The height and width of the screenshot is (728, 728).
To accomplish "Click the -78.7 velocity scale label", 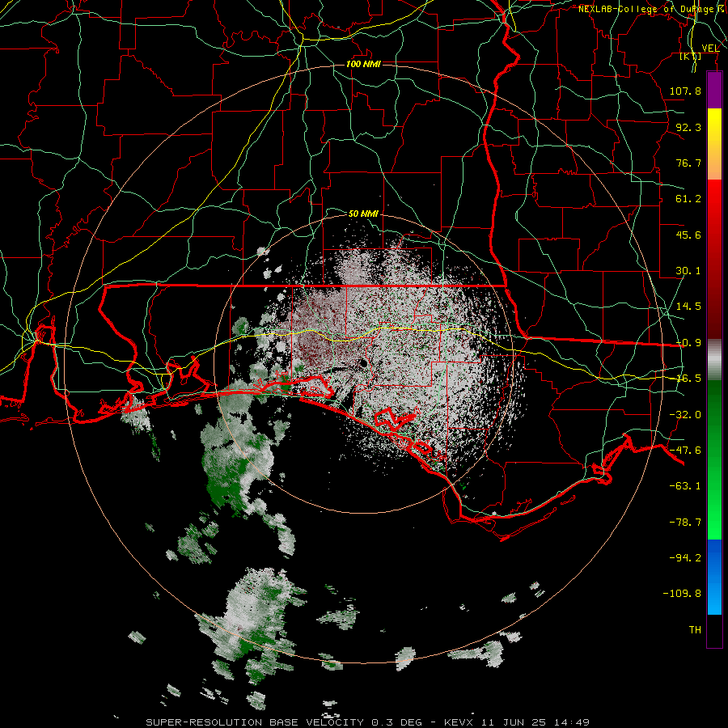I will [x=685, y=523].
